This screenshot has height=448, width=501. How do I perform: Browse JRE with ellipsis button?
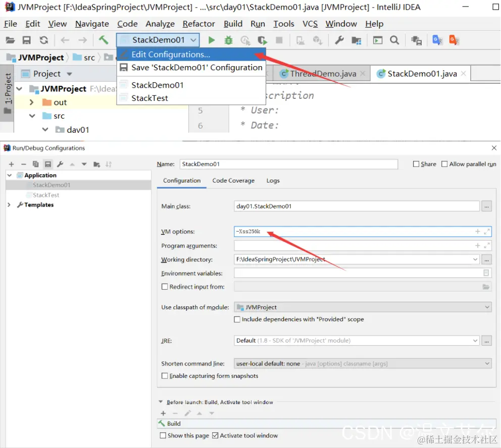coord(486,341)
